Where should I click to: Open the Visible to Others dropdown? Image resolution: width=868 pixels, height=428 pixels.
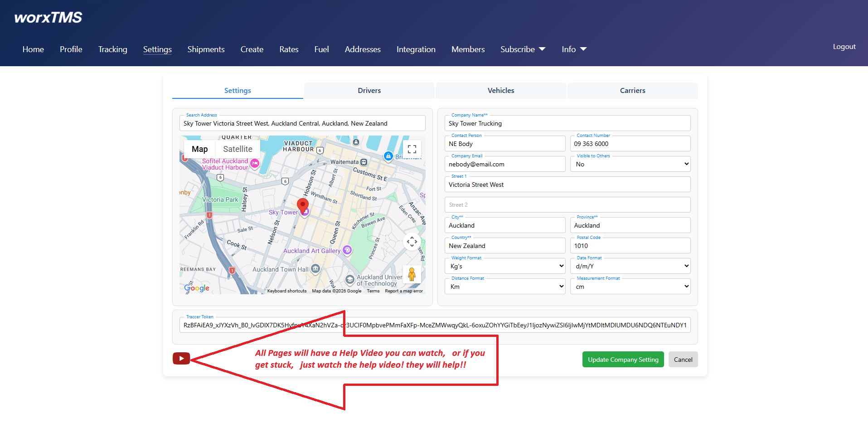tap(630, 164)
